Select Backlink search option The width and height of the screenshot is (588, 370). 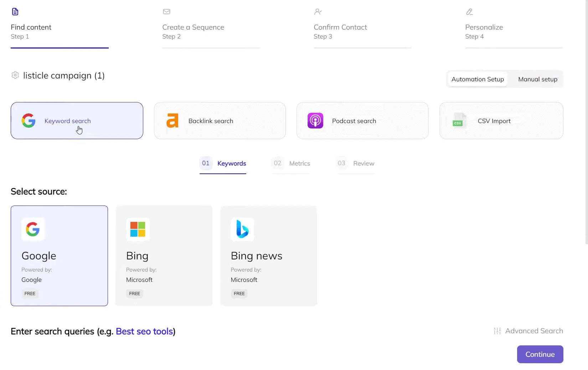click(220, 121)
